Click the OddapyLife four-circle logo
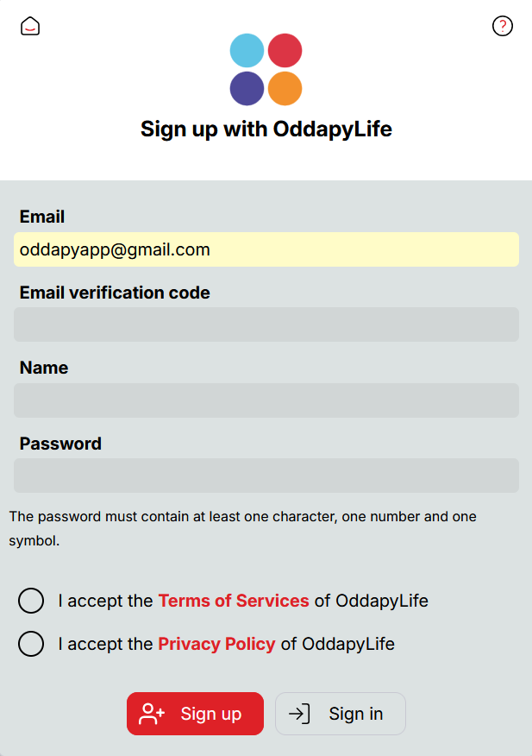 pos(266,69)
